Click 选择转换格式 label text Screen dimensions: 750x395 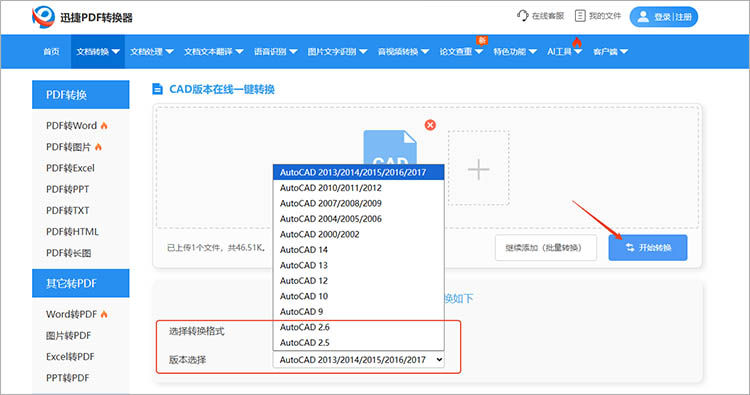point(197,331)
